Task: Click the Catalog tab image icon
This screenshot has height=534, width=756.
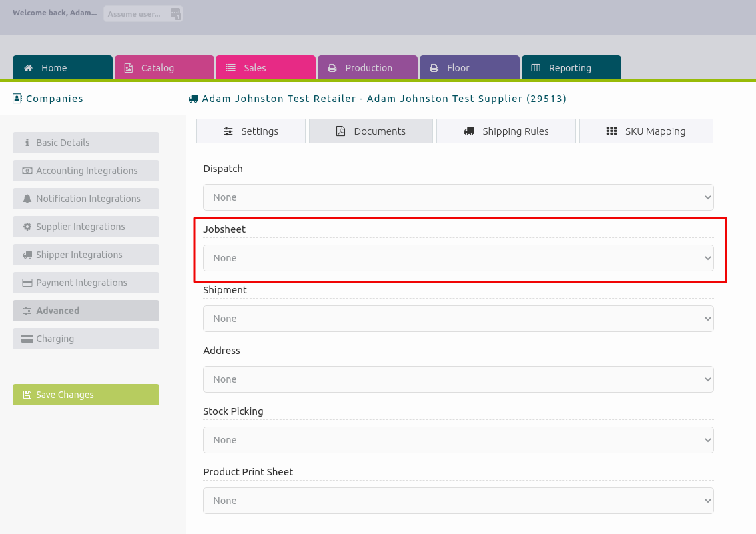Action: pos(129,68)
